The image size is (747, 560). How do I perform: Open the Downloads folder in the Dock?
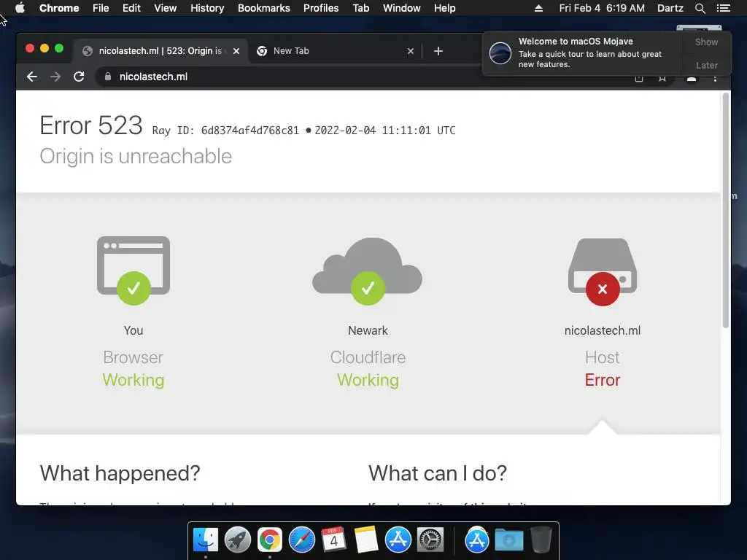[x=508, y=540]
